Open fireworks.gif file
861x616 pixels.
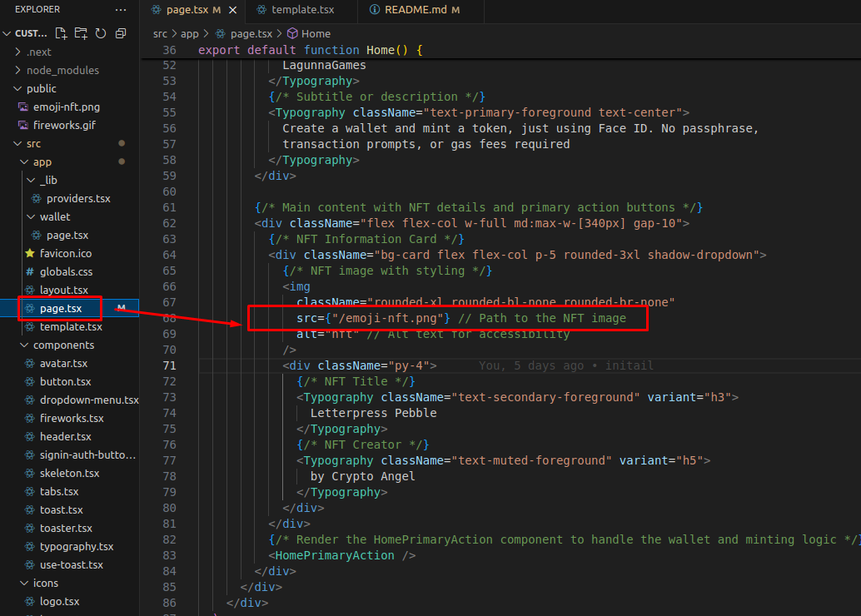click(69, 125)
